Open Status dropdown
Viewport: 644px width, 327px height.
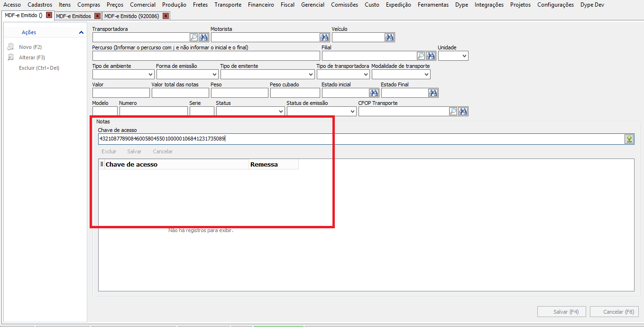(281, 112)
